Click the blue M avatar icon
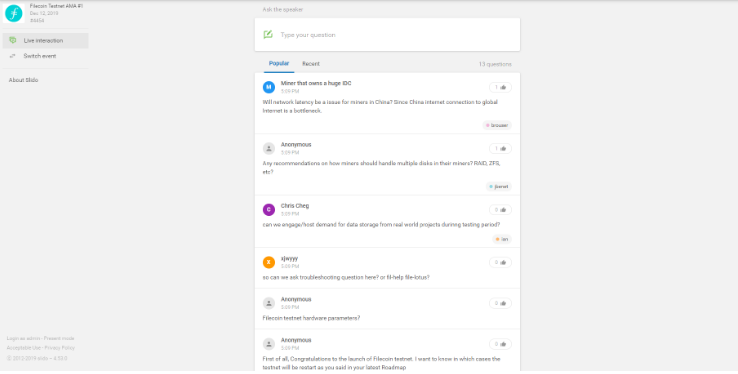738x374 pixels. tap(269, 87)
